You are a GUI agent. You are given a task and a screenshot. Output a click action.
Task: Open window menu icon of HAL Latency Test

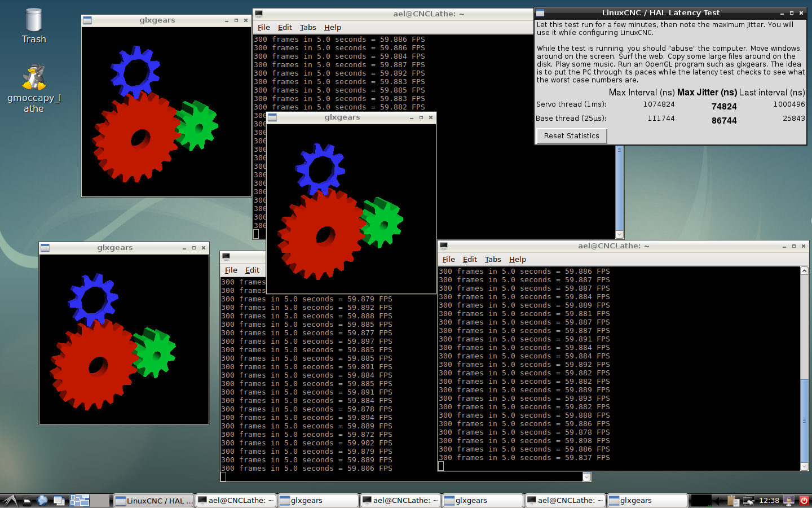coord(540,12)
